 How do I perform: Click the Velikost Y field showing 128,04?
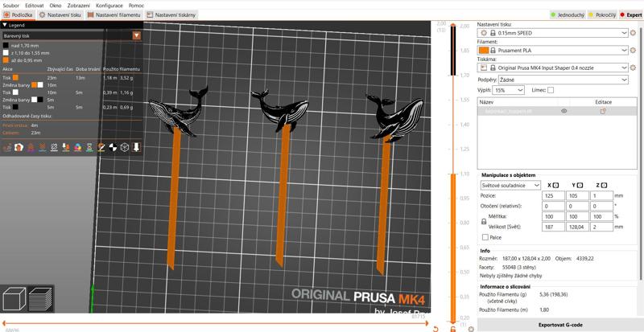point(577,227)
